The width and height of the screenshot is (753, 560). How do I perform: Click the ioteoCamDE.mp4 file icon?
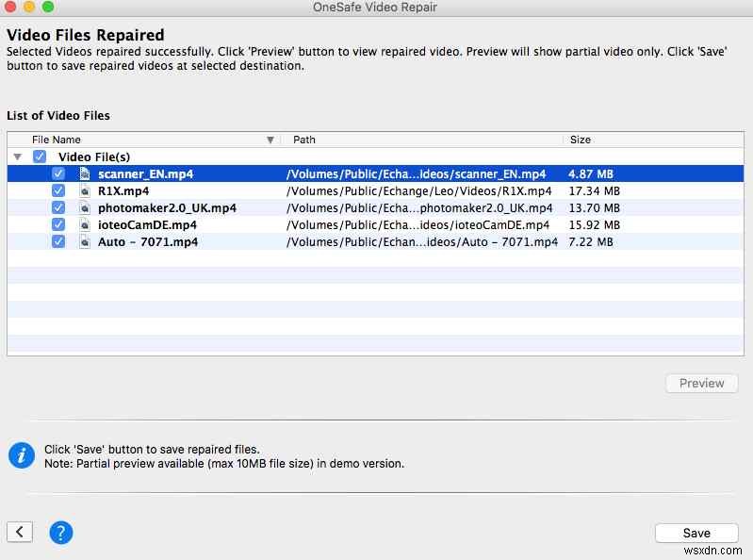pyautogui.click(x=85, y=224)
